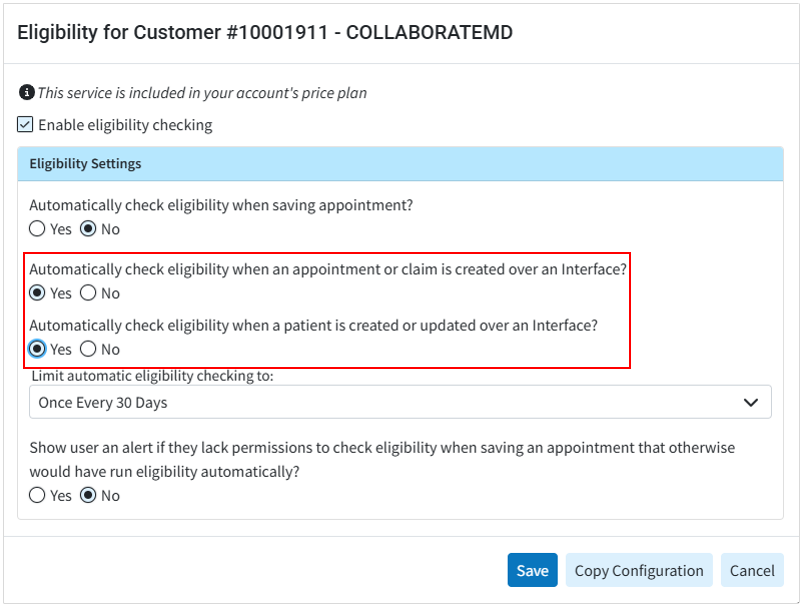The height and width of the screenshot is (607, 803).
Task: Cancel the eligibility dialog
Action: pyautogui.click(x=752, y=570)
